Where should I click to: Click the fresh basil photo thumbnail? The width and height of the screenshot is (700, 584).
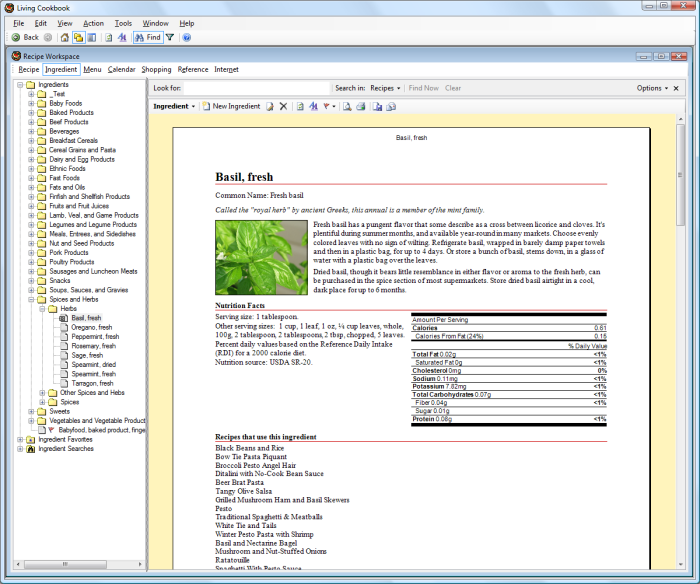coord(261,258)
